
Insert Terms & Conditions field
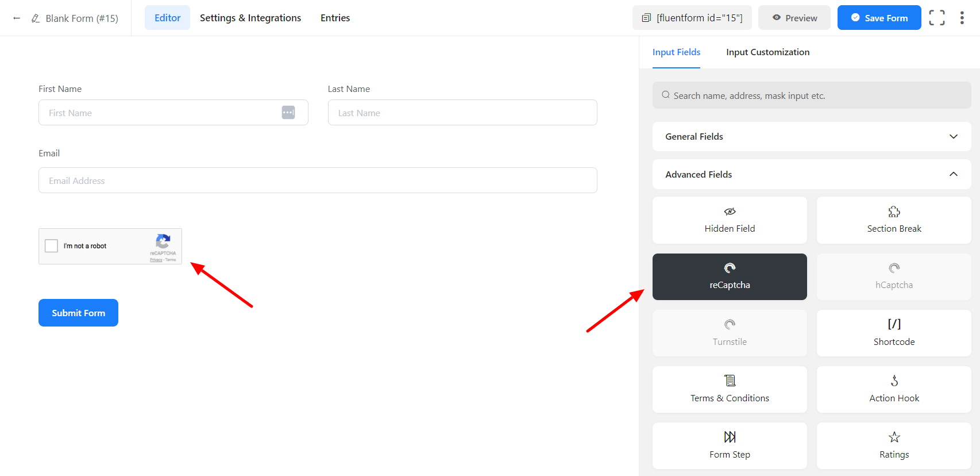pyautogui.click(x=730, y=389)
